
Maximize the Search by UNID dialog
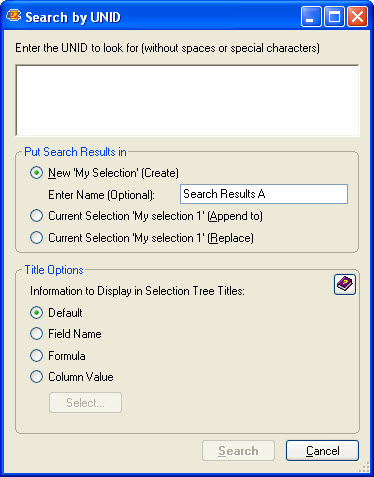pyautogui.click(x=334, y=16)
